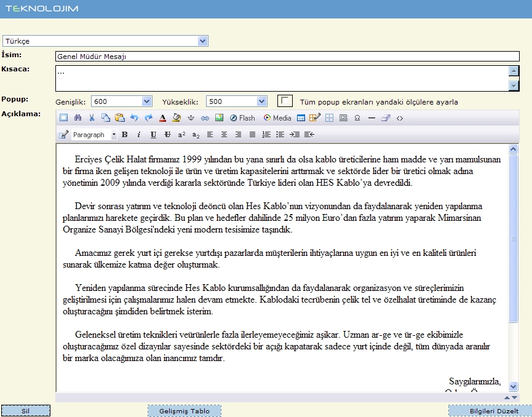Screen dimensions: 532x417
Task: Insert special character omega symbol
Action: [x=357, y=117]
